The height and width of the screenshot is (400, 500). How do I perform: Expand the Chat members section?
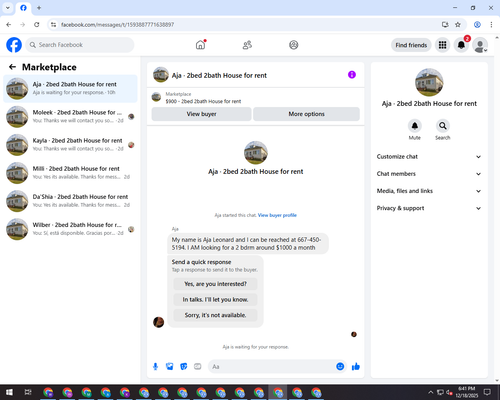coord(429,174)
